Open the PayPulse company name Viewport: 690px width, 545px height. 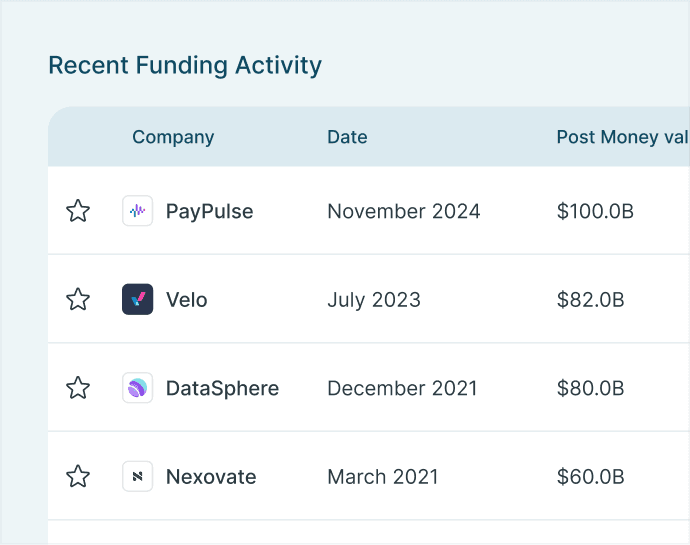click(209, 211)
